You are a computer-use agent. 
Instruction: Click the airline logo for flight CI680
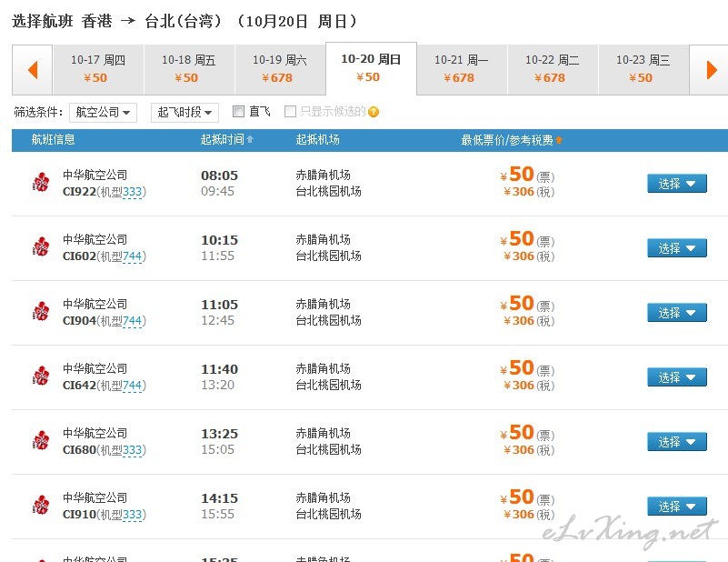tap(41, 440)
